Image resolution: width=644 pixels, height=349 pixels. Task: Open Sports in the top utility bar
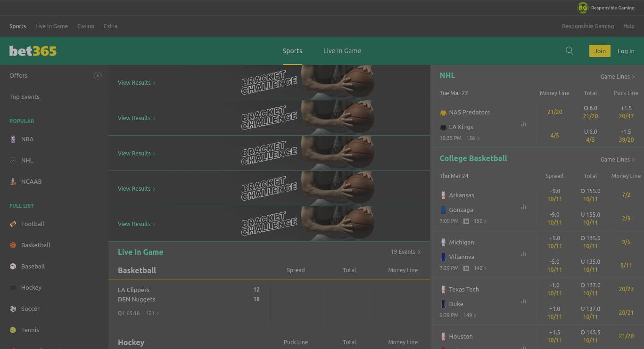point(17,26)
